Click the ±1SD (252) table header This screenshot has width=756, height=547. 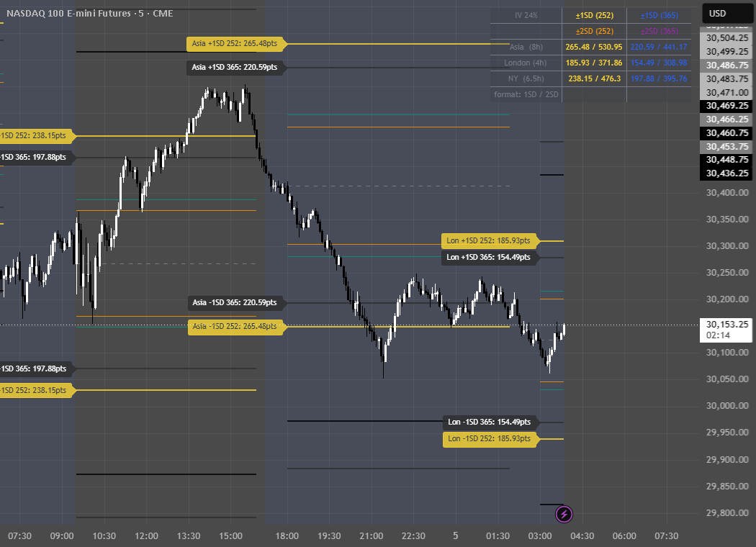coord(595,15)
